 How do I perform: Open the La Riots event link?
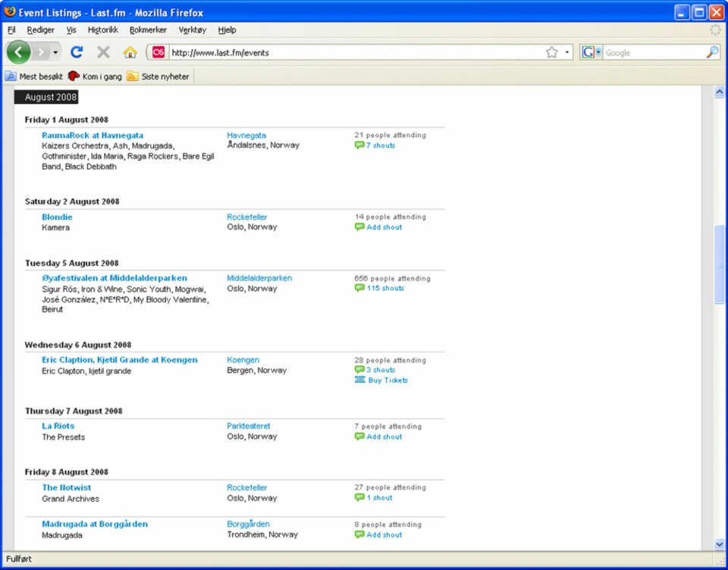[58, 426]
